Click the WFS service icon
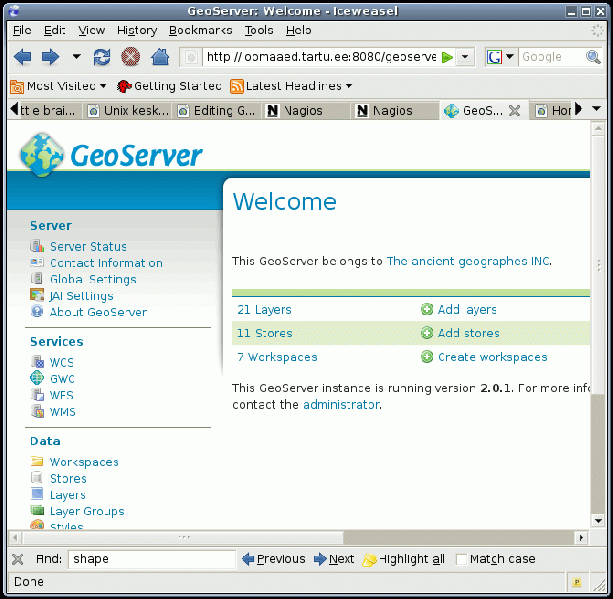Image resolution: width=613 pixels, height=599 pixels. tap(38, 395)
